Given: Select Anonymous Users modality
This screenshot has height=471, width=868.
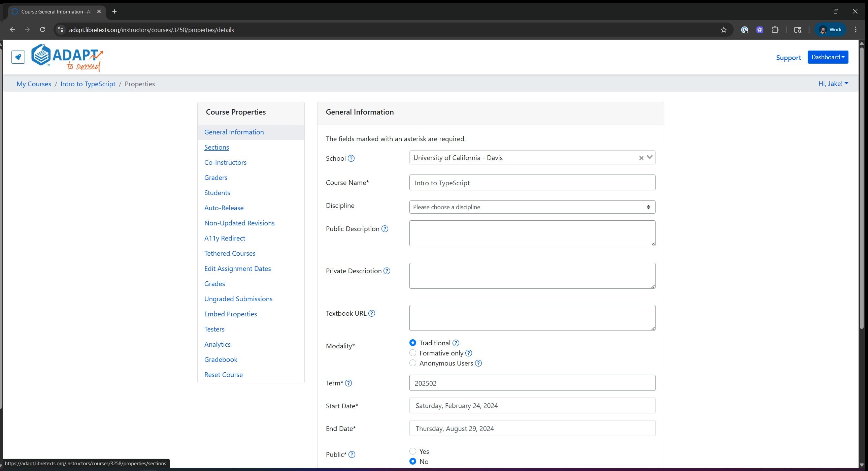Looking at the screenshot, I should [x=412, y=363].
